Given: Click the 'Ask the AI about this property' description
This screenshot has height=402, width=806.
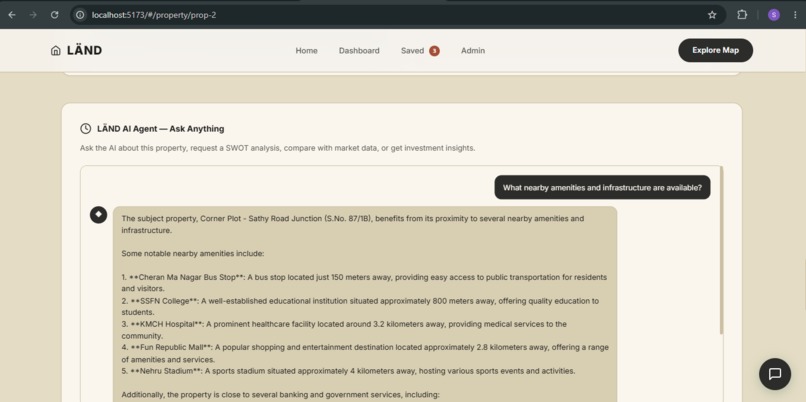Looking at the screenshot, I should click(x=278, y=148).
